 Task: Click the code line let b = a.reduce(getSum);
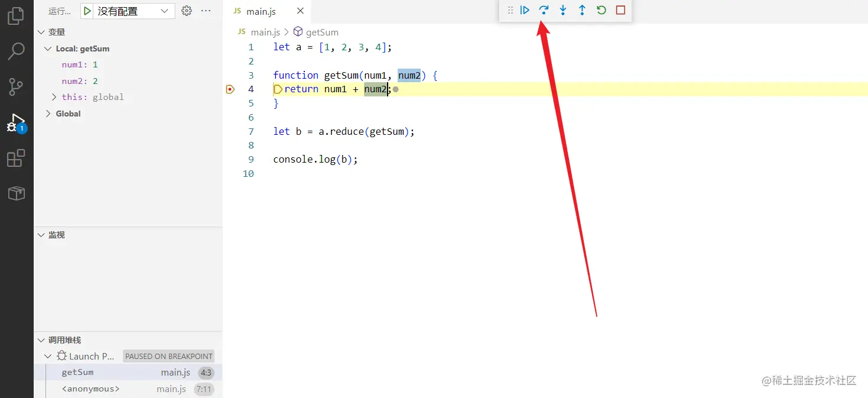[x=344, y=131]
